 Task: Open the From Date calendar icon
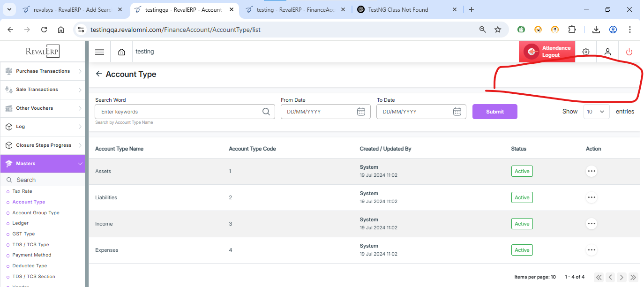pyautogui.click(x=361, y=112)
